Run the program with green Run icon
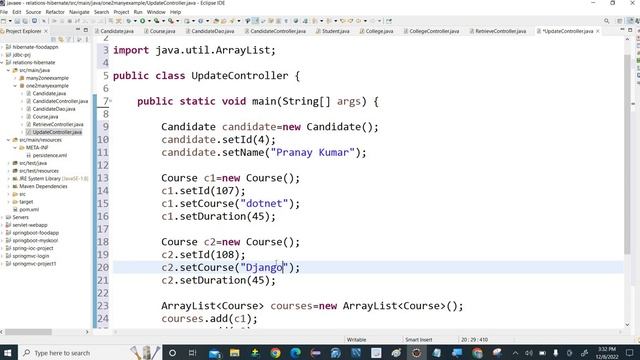The height and width of the screenshot is (360, 640). (x=142, y=21)
